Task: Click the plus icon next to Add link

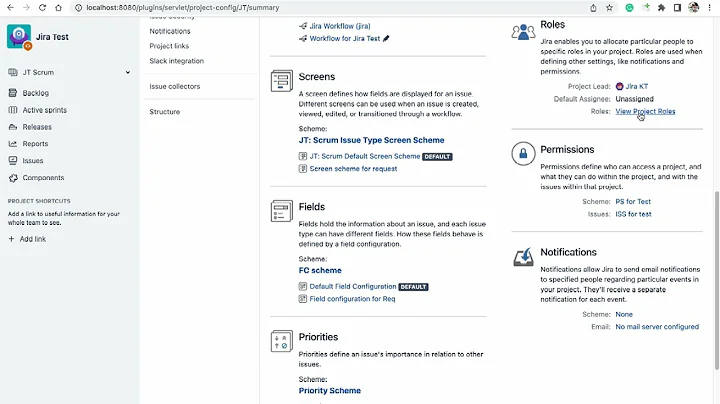Action: [x=11, y=239]
